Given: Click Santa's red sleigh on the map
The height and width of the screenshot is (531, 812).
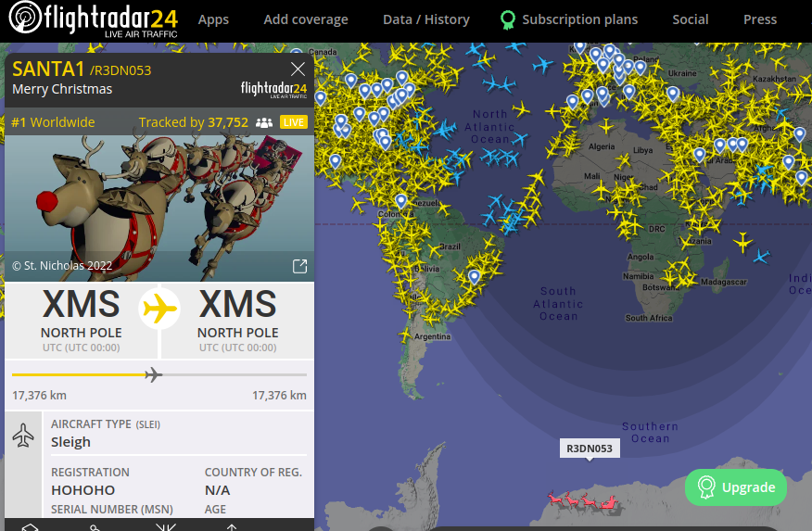Looking at the screenshot, I should 583,501.
